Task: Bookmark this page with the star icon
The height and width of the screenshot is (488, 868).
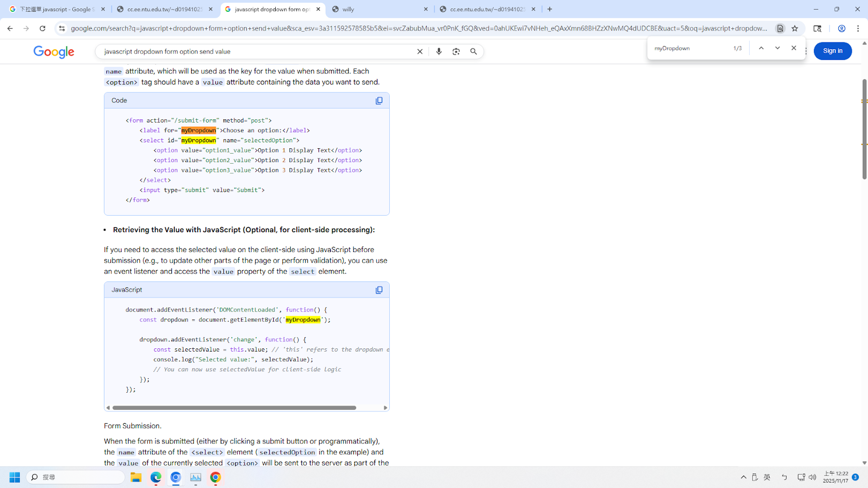Action: click(795, 28)
